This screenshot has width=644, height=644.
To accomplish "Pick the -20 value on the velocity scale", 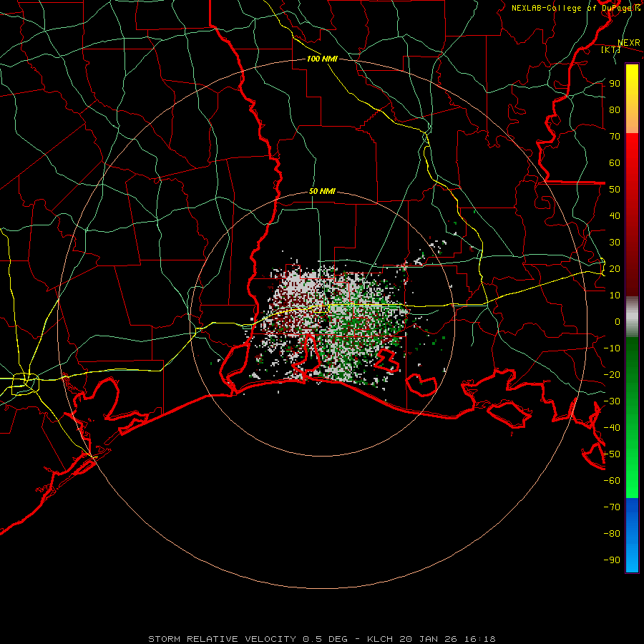I will tap(612, 374).
